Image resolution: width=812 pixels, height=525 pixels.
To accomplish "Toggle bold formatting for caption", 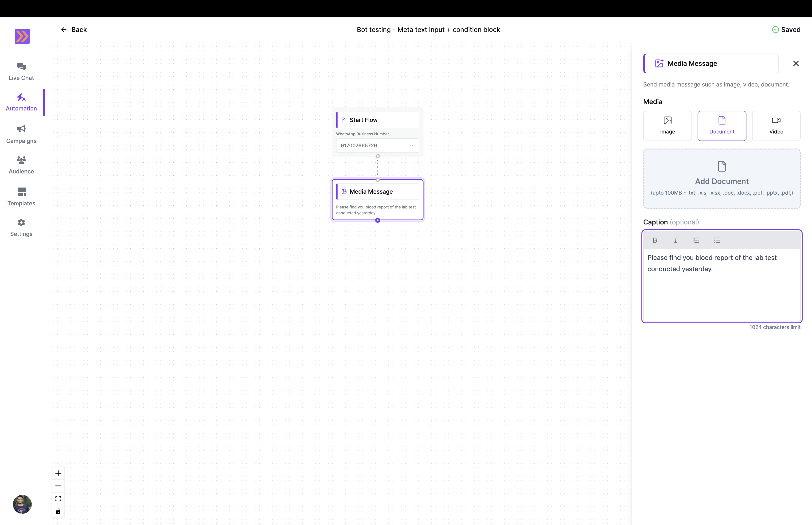I will click(x=655, y=240).
